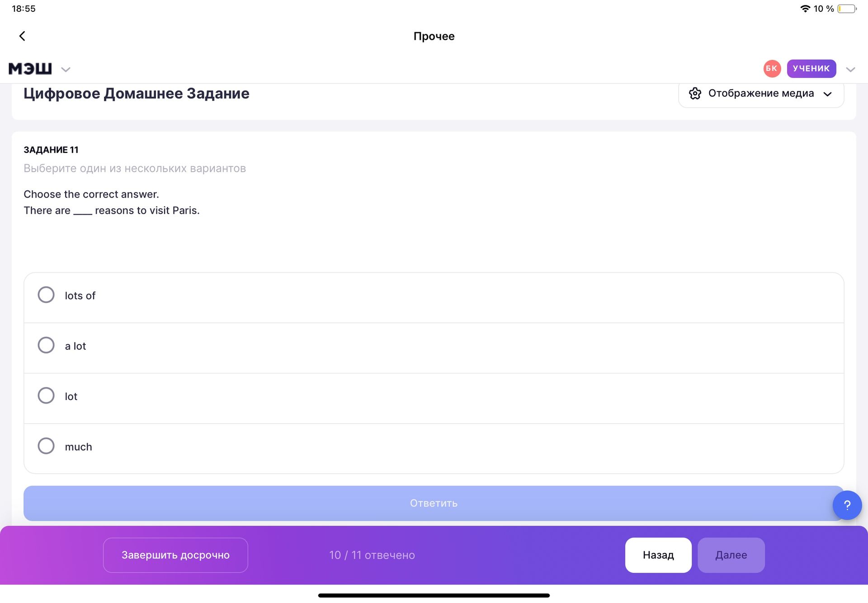
Task: Expand the Отображение медиа dropdown
Action: [761, 94]
